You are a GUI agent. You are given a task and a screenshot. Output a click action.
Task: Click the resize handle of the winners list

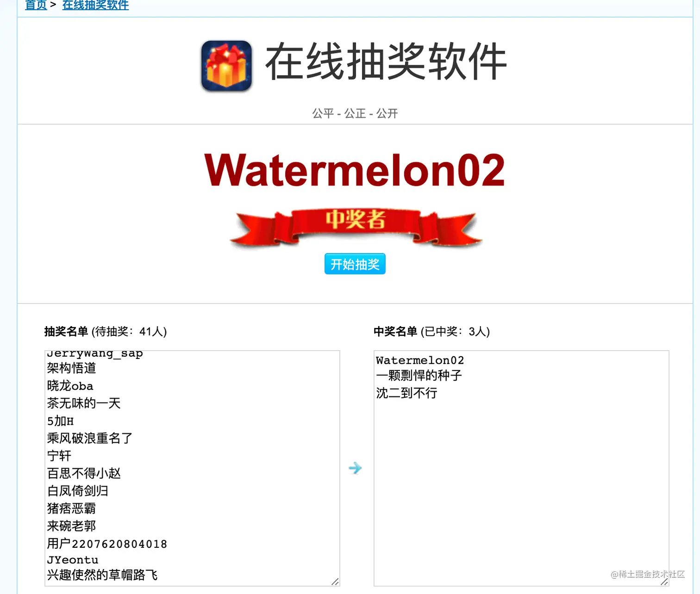[x=664, y=582]
